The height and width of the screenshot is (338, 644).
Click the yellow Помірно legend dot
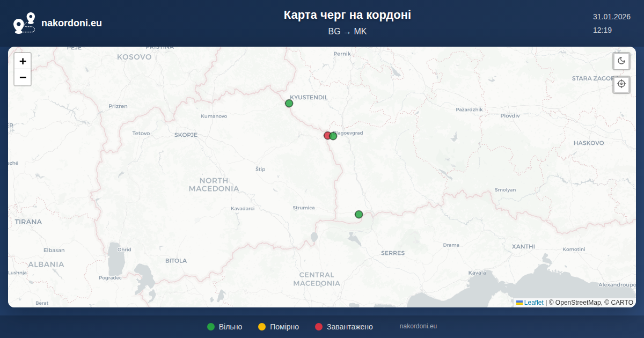[262, 327]
